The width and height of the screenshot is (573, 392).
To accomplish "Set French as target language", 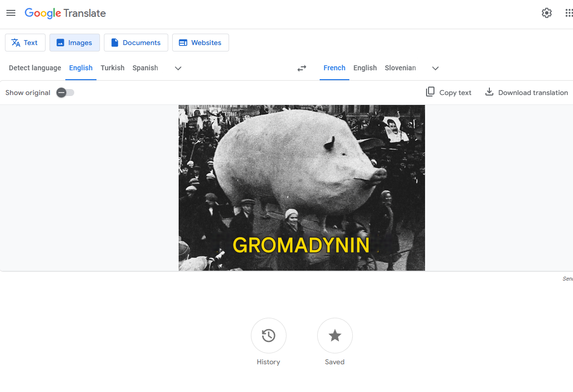I will point(334,68).
